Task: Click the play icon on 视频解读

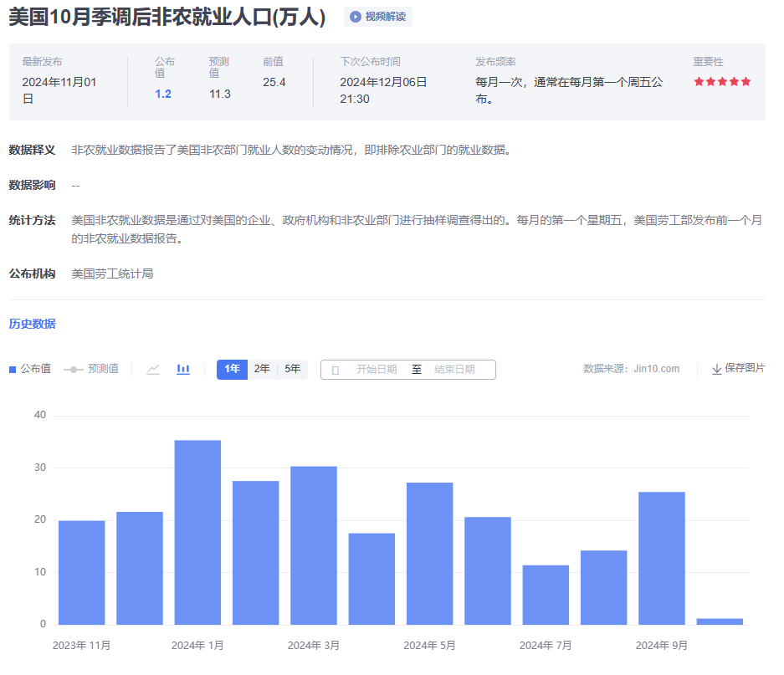Action: point(355,16)
